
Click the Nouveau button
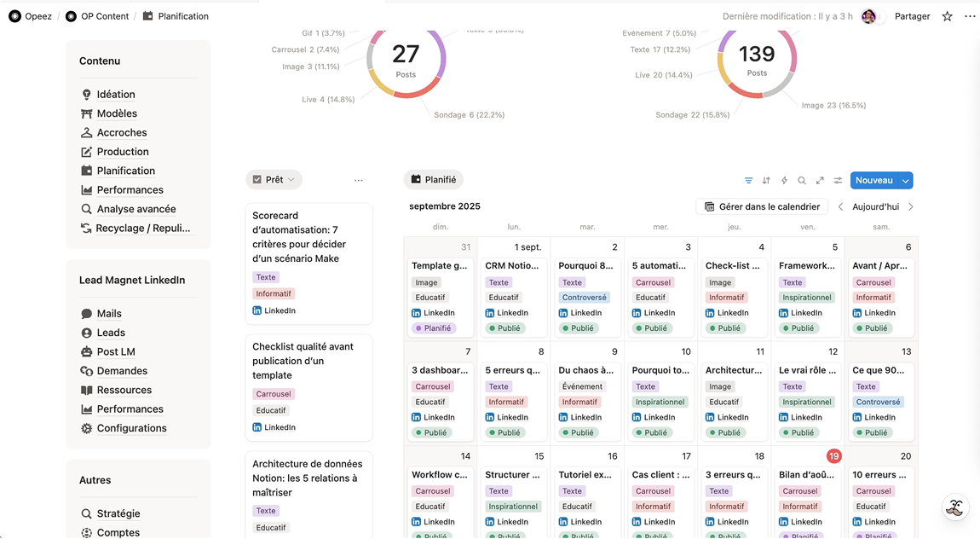[873, 180]
